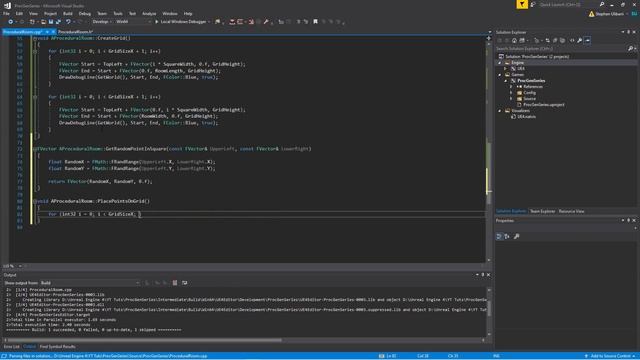
Task: Click the split editor handle above scrollbar
Action: [x=489, y=38]
